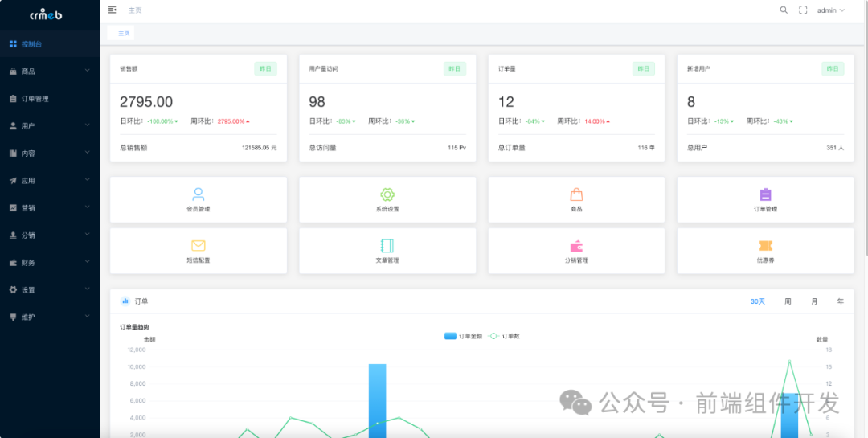Expand the 分销 menu chevron
This screenshot has width=868, height=438.
click(87, 234)
